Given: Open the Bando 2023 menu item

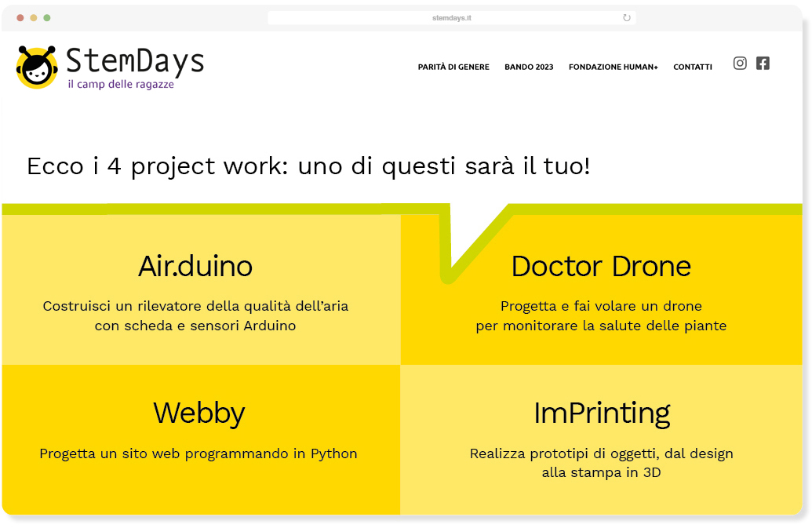Looking at the screenshot, I should coord(530,67).
